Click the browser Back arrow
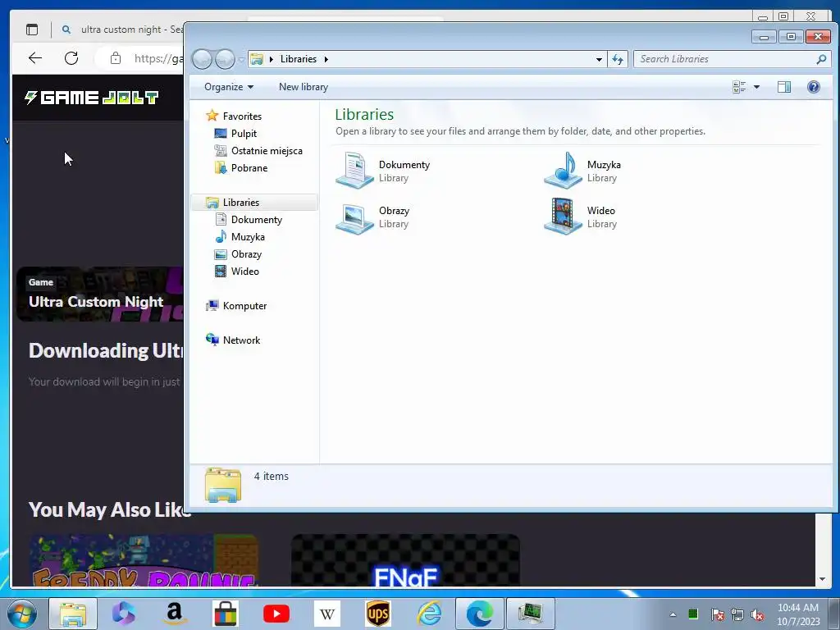 click(35, 58)
